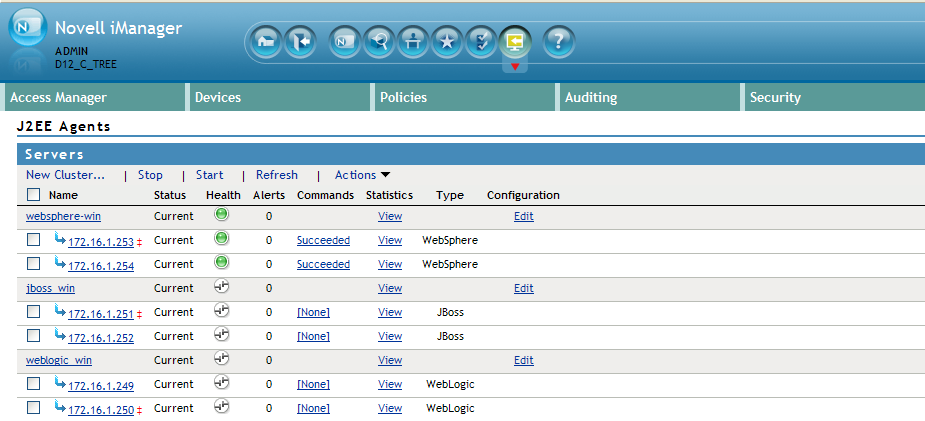Check the box for server 172.16.1.251
Image resolution: width=925 pixels, height=421 pixels.
[34, 311]
